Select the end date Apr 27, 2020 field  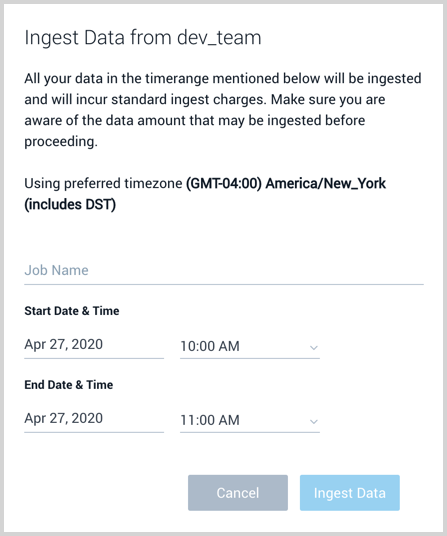(94, 418)
